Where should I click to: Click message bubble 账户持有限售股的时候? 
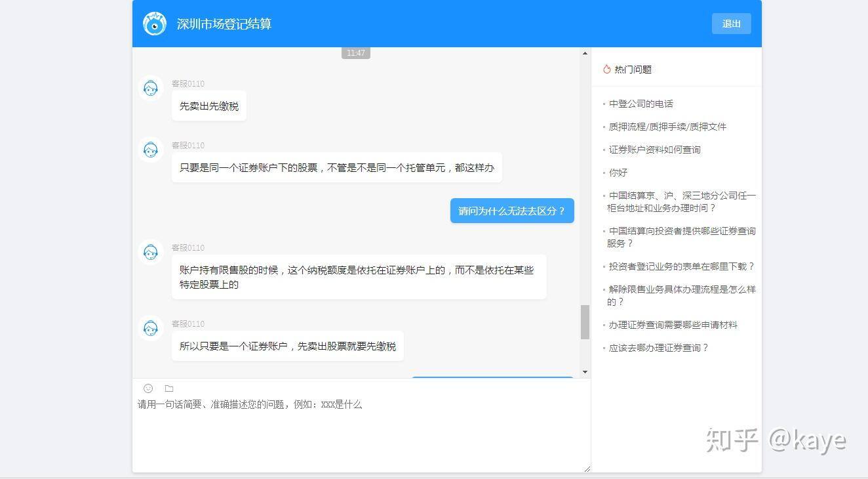[x=359, y=277]
